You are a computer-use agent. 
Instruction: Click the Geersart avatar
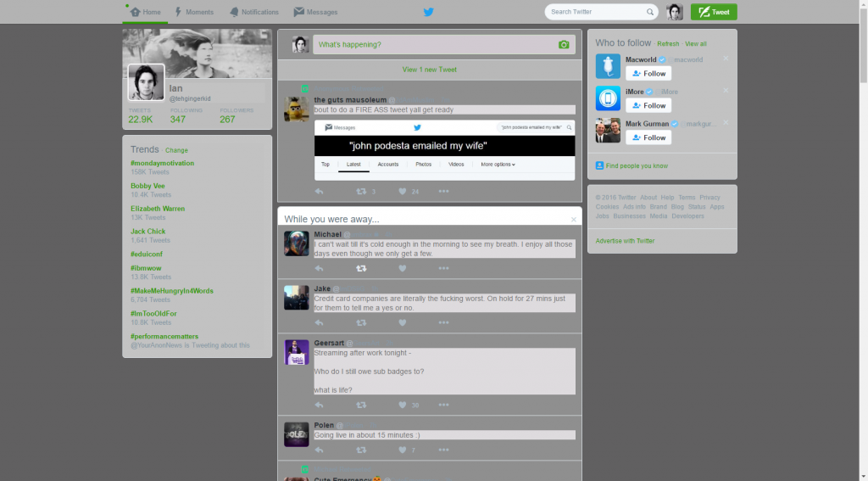pyautogui.click(x=296, y=352)
